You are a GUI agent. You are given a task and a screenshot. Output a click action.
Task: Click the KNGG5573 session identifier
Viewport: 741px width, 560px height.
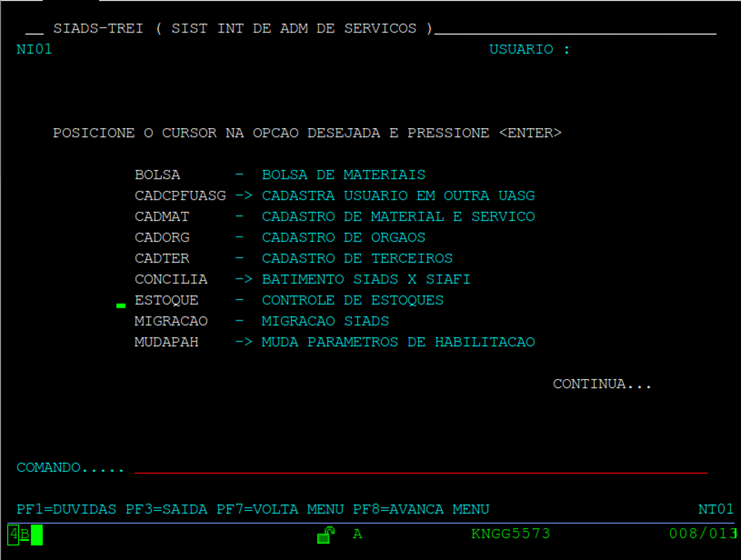pyautogui.click(x=511, y=534)
